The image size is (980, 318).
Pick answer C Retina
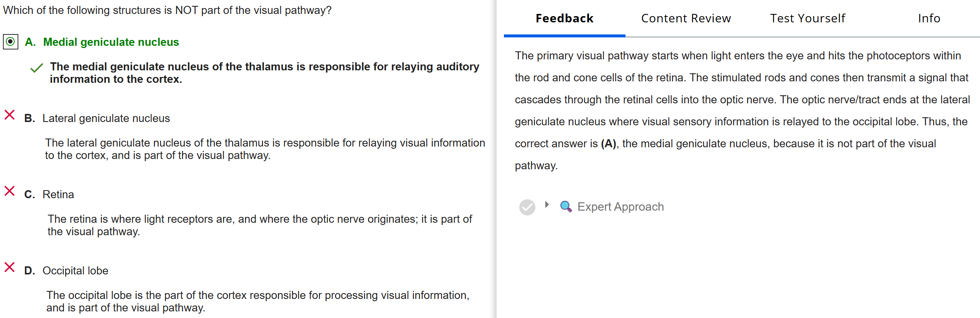pos(58,195)
